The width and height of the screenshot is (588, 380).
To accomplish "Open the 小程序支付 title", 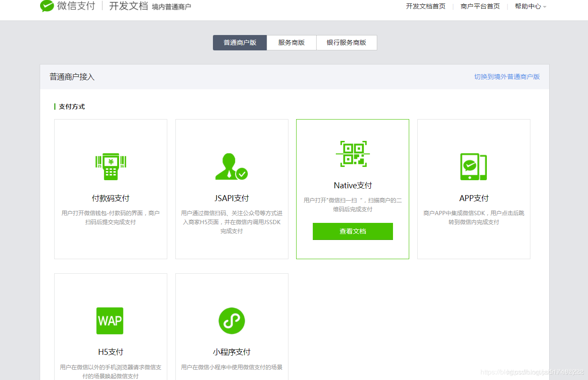I will (232, 352).
